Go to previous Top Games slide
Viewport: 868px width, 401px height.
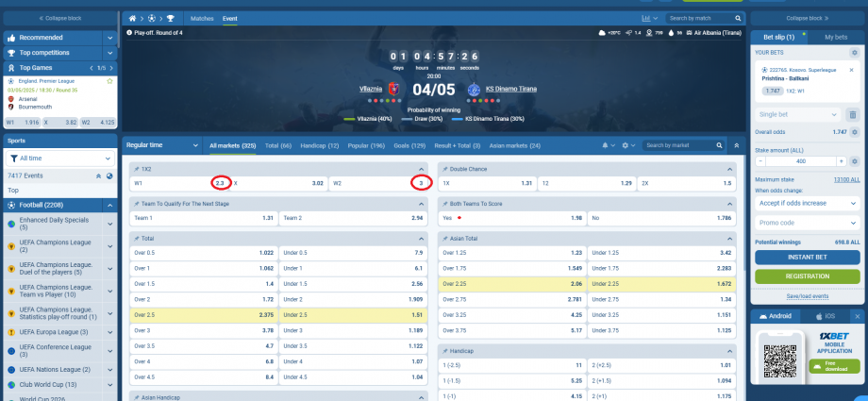click(92, 68)
